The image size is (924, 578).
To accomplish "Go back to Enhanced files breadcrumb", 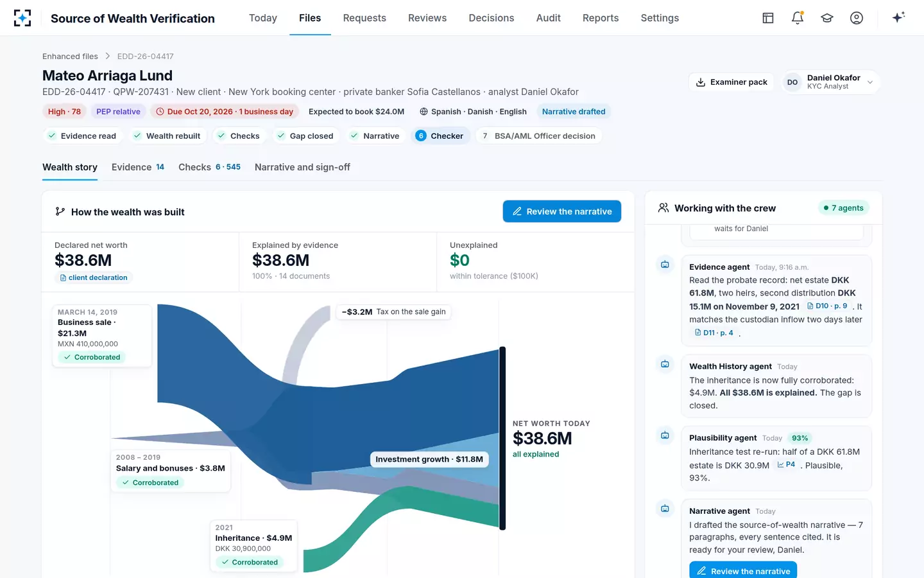I will point(70,57).
